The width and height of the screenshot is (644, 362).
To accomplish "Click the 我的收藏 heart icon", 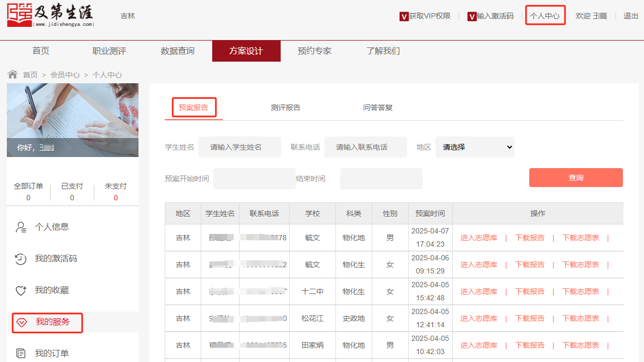I will click(21, 290).
